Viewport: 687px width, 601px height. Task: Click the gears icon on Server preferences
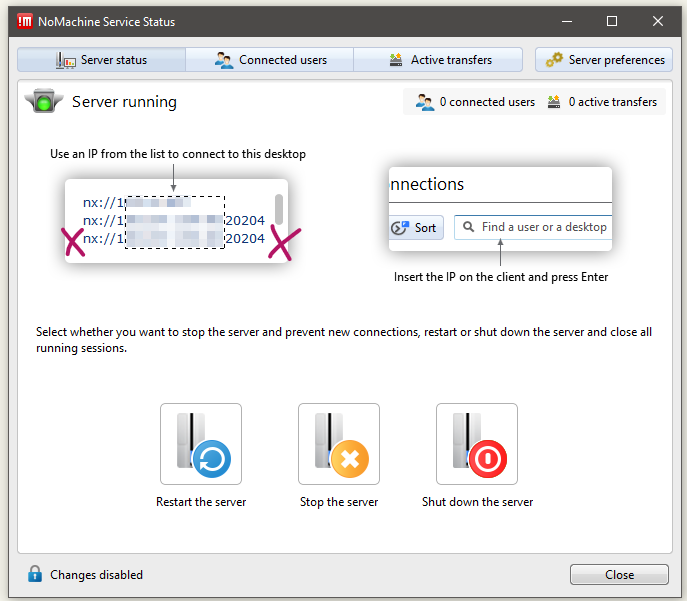click(554, 60)
